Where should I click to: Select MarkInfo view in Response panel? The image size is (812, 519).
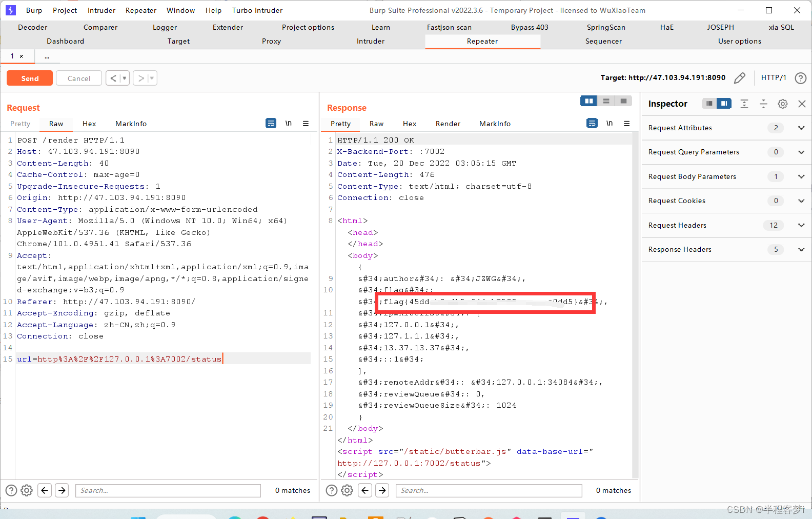495,124
